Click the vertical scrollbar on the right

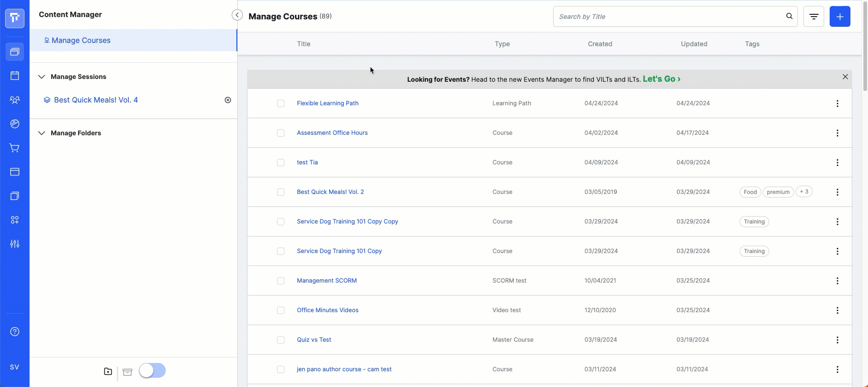click(x=865, y=46)
